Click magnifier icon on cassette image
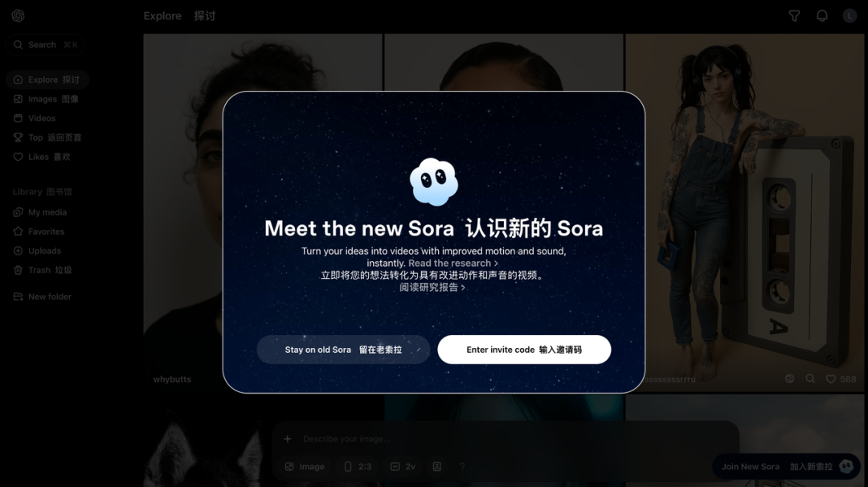The image size is (868, 487). click(x=810, y=379)
